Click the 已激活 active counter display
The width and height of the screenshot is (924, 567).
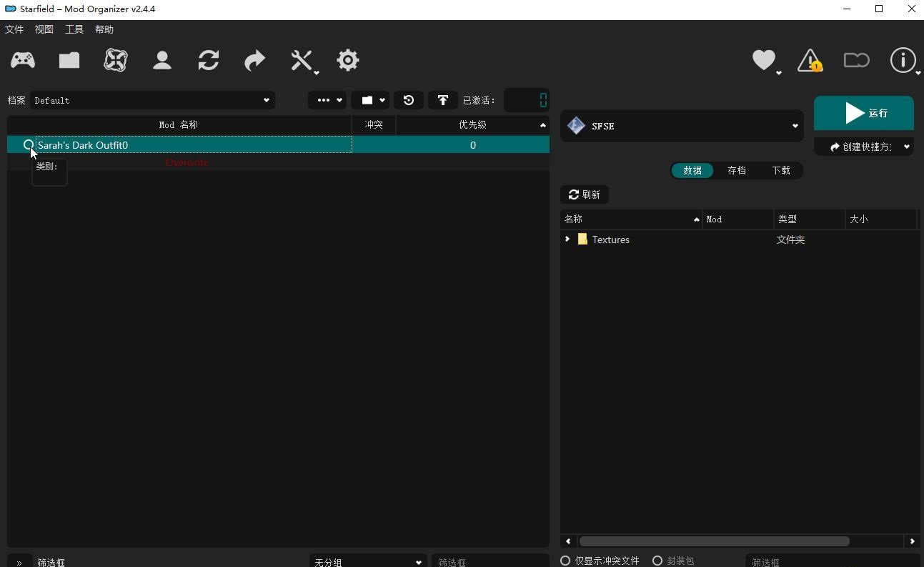point(527,100)
